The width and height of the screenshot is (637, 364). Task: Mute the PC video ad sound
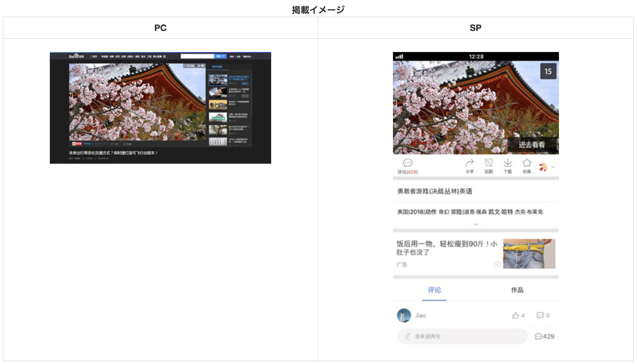203,66
